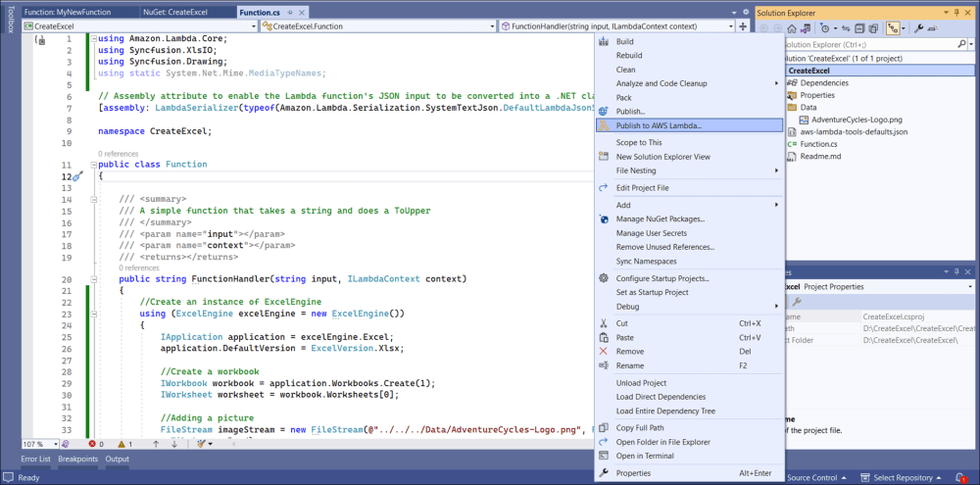The image size is (980, 485).
Task: Click the split editor plus icon
Action: (742, 25)
